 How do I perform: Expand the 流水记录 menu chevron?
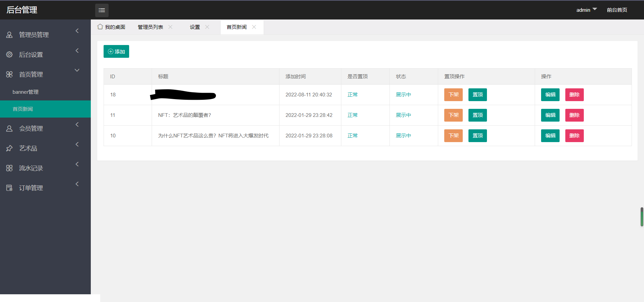(x=77, y=164)
